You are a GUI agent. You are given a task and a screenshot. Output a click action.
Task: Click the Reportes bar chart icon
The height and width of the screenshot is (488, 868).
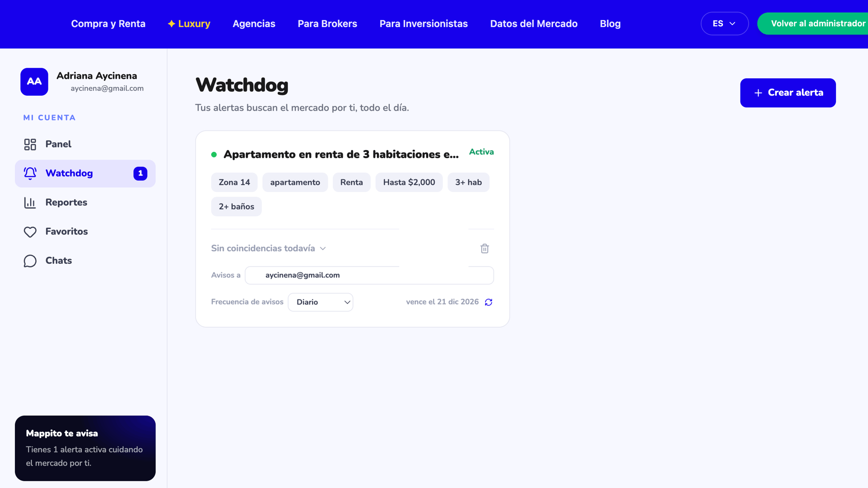point(30,203)
